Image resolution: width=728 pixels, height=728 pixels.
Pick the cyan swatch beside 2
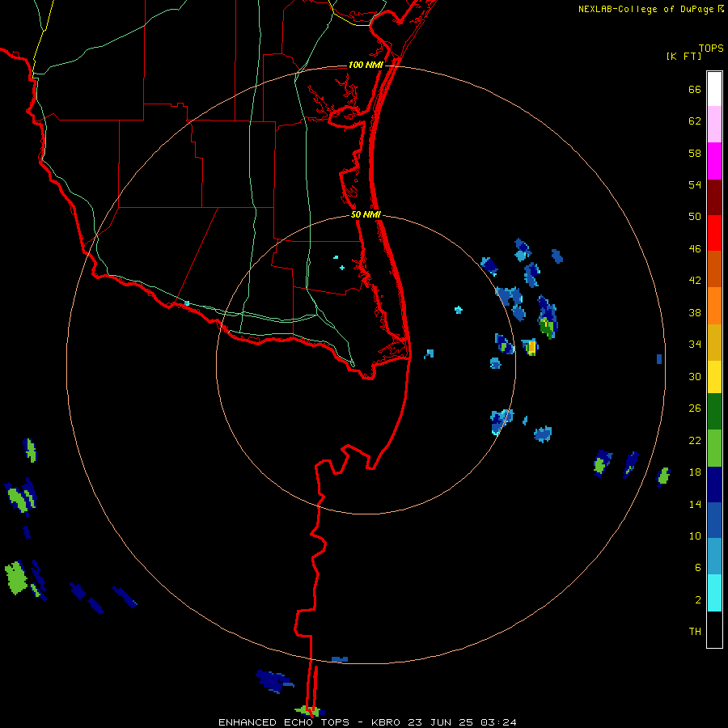tap(714, 593)
